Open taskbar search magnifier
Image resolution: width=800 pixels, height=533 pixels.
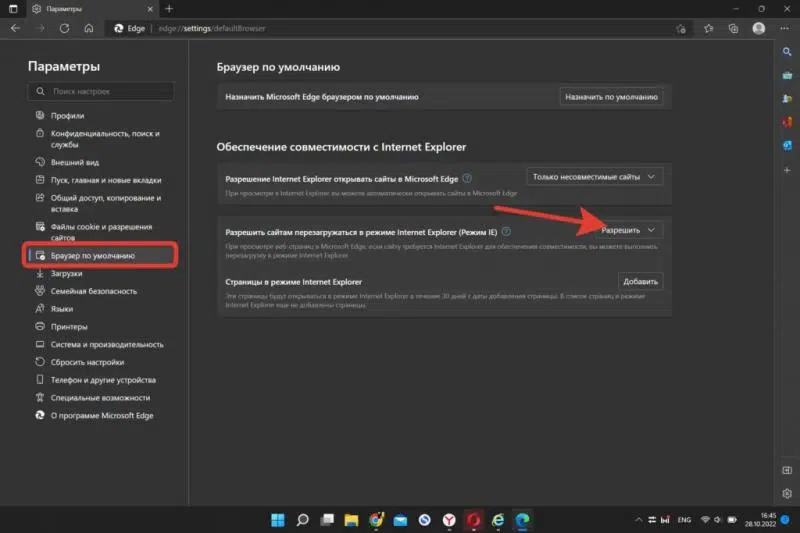[303, 520]
